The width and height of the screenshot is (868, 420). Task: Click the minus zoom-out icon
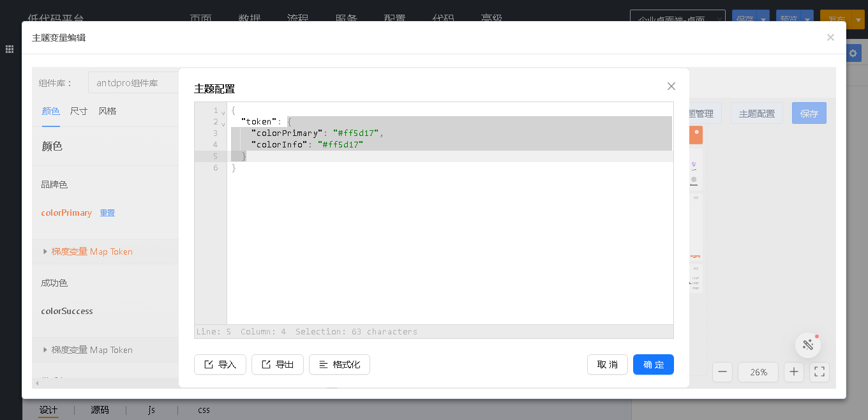[x=722, y=371]
